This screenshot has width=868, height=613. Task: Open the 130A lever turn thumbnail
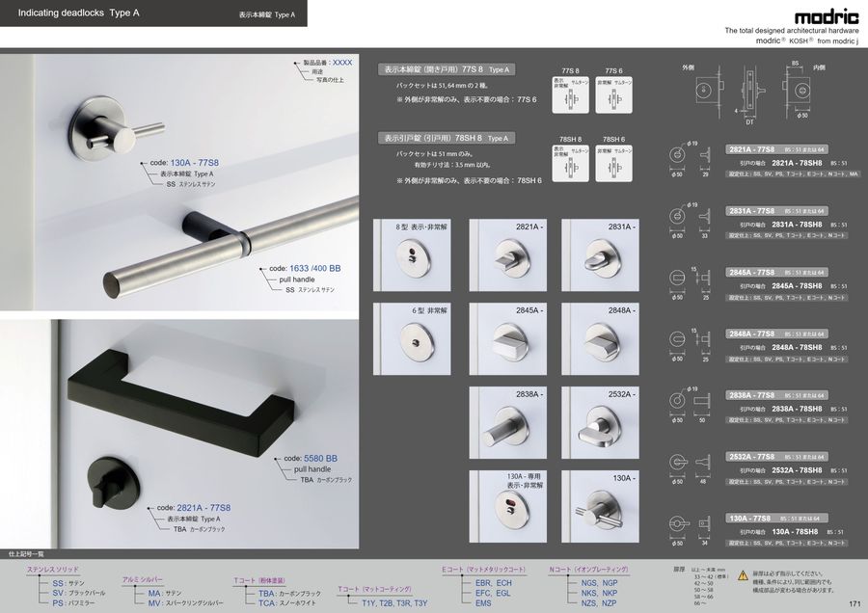pyautogui.click(x=600, y=506)
